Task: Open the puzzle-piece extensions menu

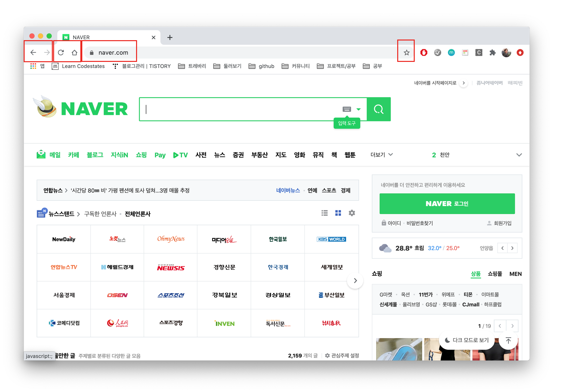Action: (x=492, y=52)
